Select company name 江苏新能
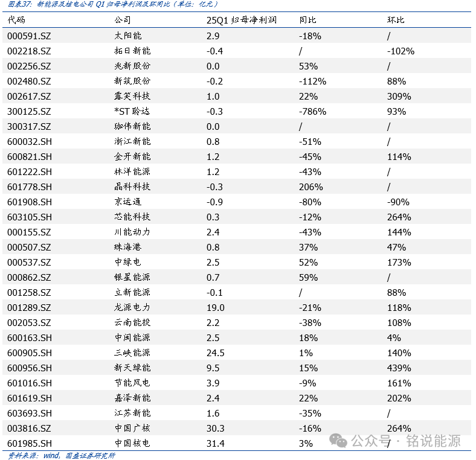The width and height of the screenshot is (476, 460). 132,414
